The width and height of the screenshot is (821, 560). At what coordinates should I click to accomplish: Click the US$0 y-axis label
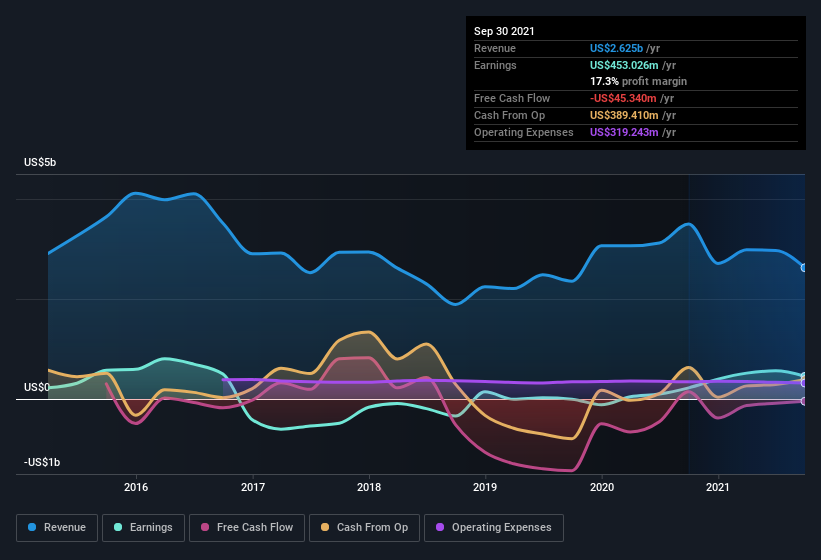pos(37,387)
